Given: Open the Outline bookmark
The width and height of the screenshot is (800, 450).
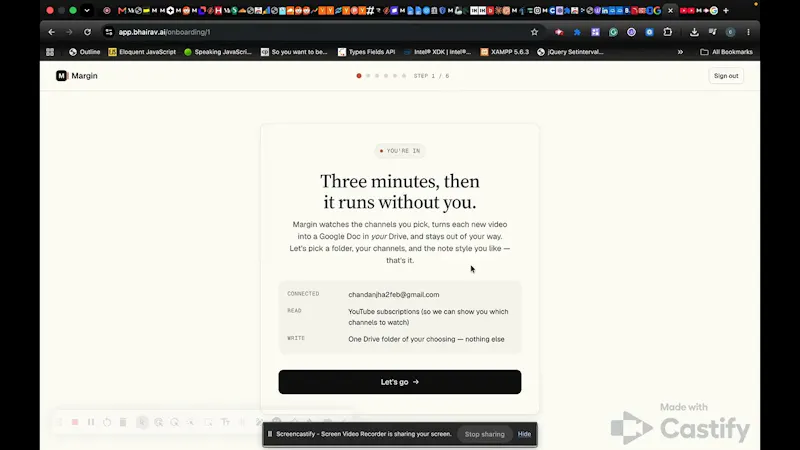Looking at the screenshot, I should tap(85, 52).
